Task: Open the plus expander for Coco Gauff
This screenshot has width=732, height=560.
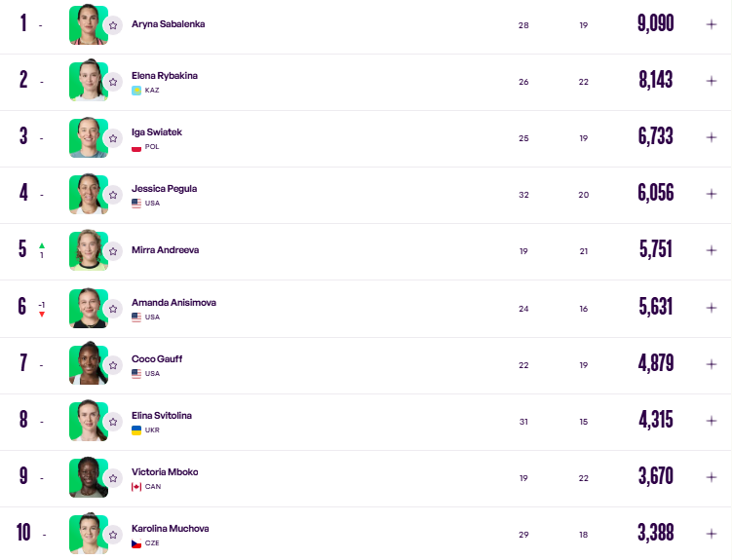Action: click(711, 364)
